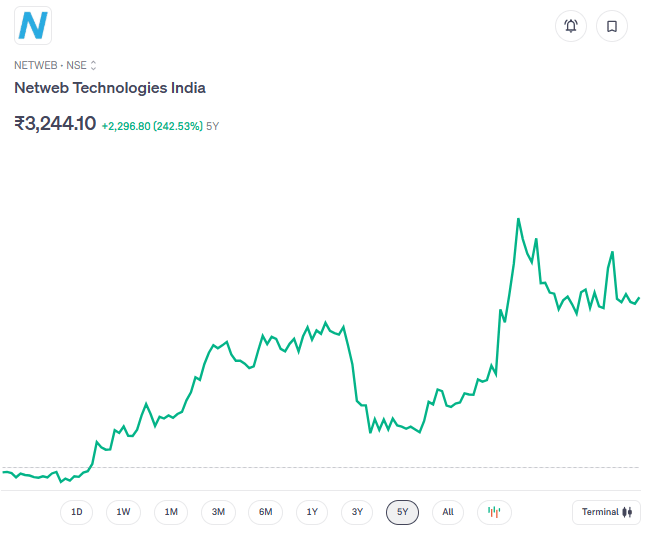Show the 3Y price history

[x=357, y=512]
